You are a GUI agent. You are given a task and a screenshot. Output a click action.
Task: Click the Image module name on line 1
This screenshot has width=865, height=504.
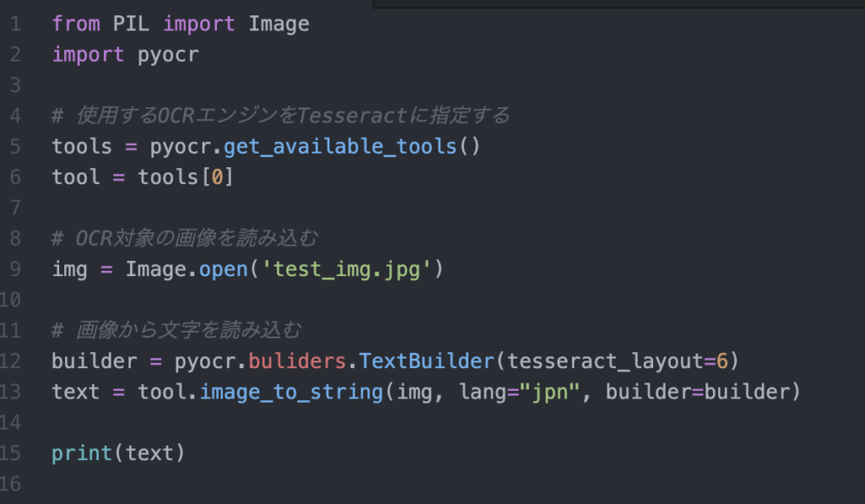coord(279,24)
